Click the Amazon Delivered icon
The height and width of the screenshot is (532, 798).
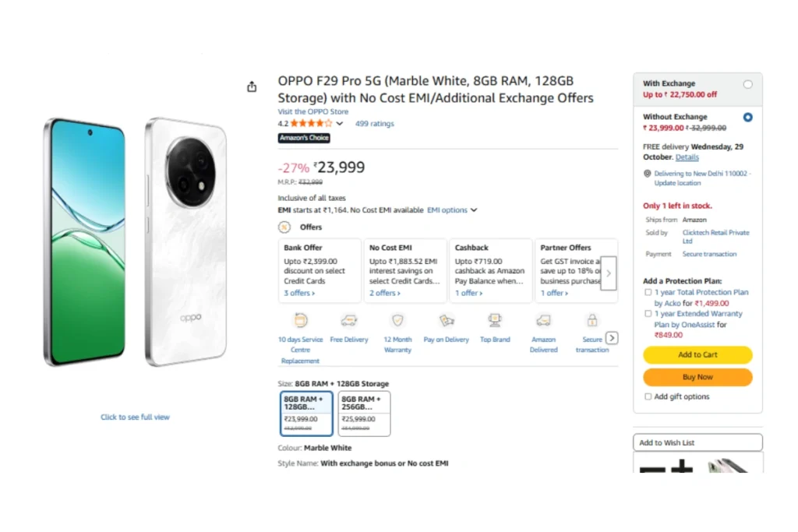(543, 320)
